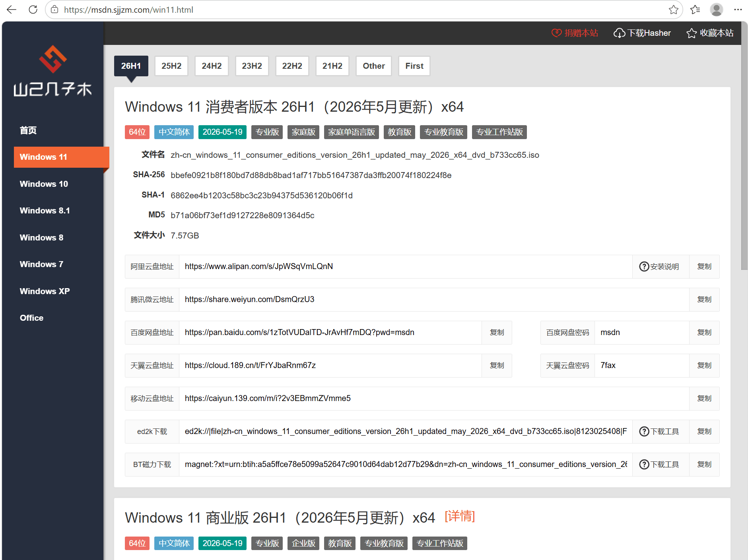View site info via the lock icon
Viewport: 748px width, 560px height.
tap(54, 10)
